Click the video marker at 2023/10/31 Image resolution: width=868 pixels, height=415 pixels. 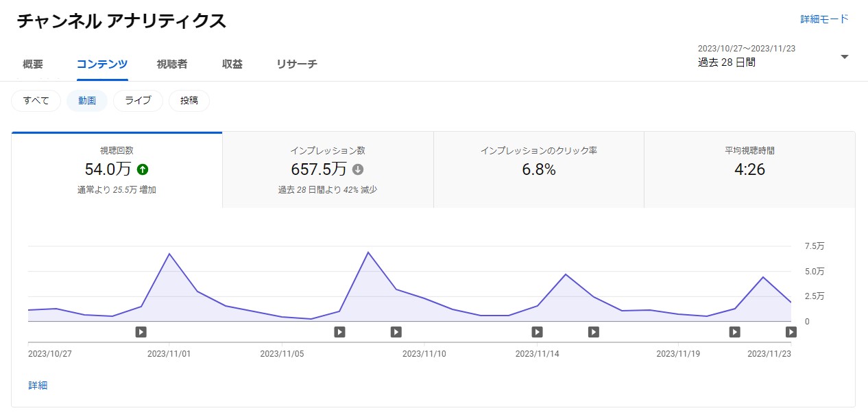[x=141, y=332]
